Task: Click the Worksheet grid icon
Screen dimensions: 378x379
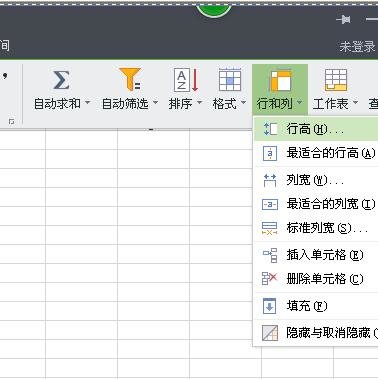Action: point(336,80)
